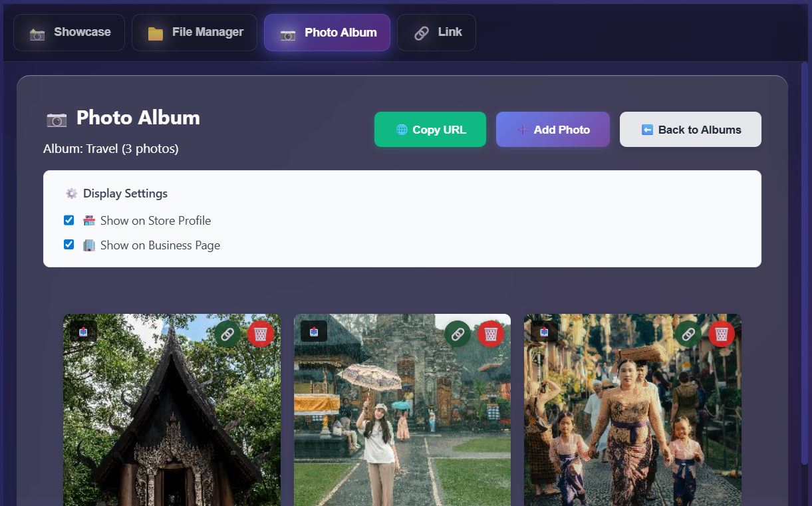
Task: Uncheck Show on Store Profile checkbox
Action: pyautogui.click(x=68, y=220)
